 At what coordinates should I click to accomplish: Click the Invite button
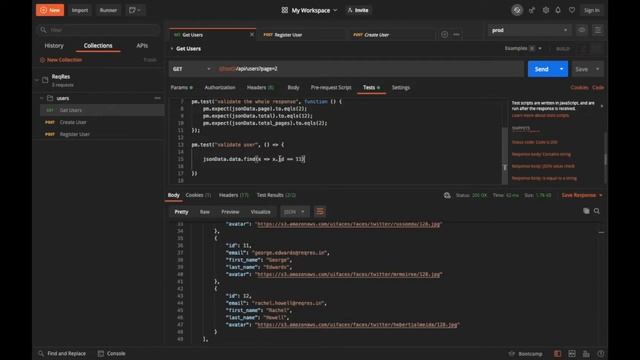(x=358, y=10)
